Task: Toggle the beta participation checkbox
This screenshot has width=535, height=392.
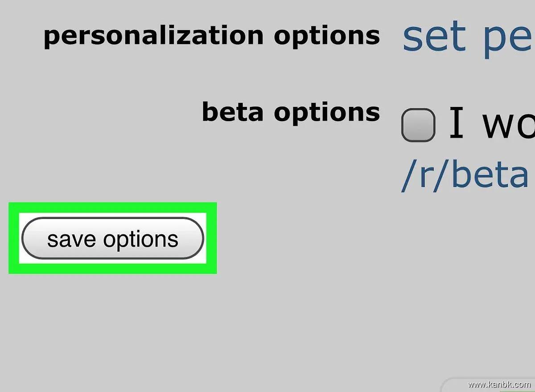Action: (x=418, y=125)
